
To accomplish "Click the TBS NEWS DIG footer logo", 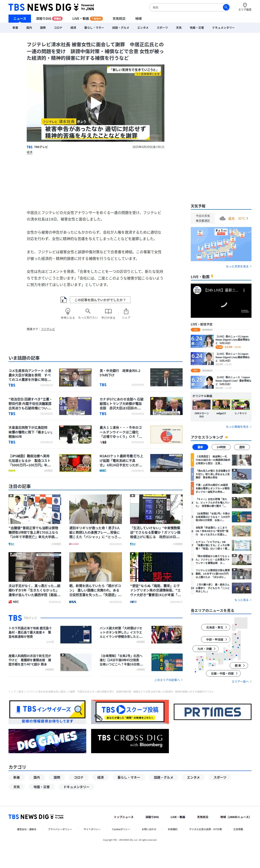I will coord(36,816).
